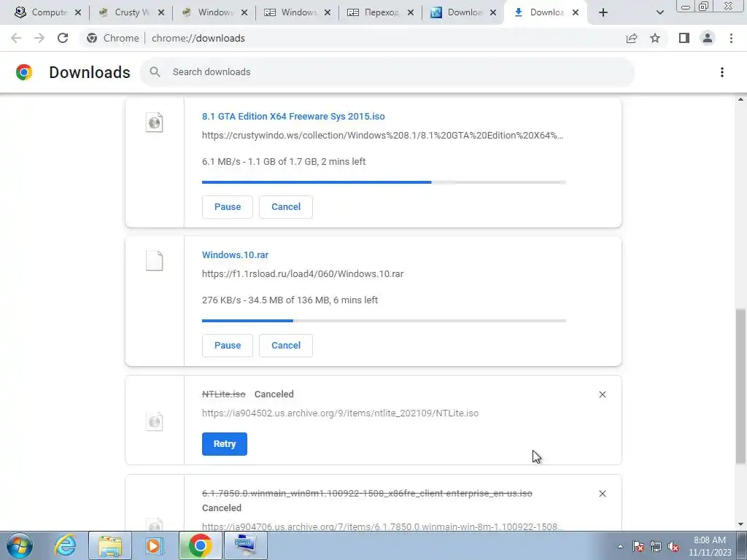Pause the GTA Edition ISO download

[x=228, y=207]
